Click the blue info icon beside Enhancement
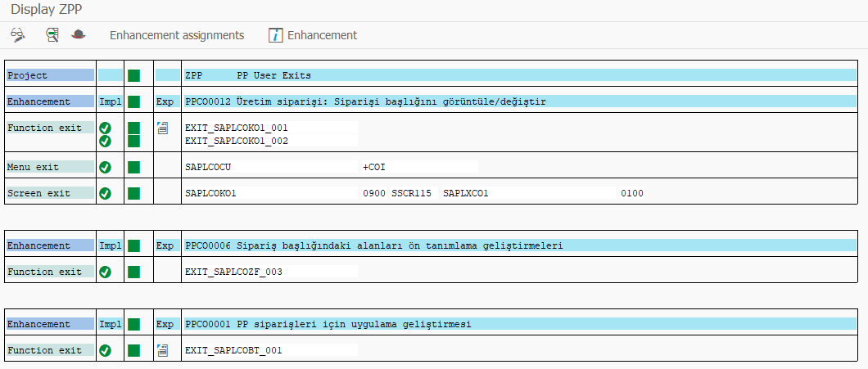The width and height of the screenshot is (868, 369). [x=276, y=35]
